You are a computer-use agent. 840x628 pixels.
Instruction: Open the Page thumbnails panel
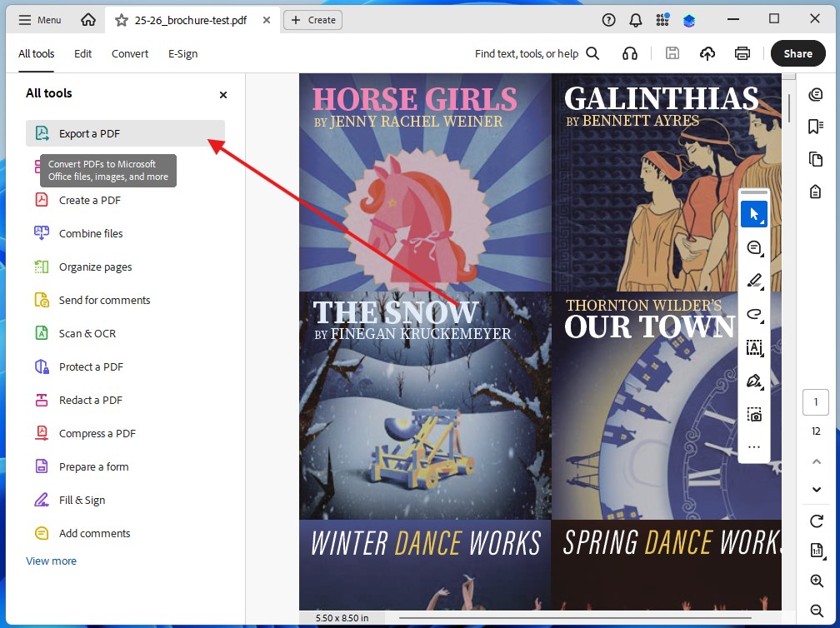[x=814, y=158]
